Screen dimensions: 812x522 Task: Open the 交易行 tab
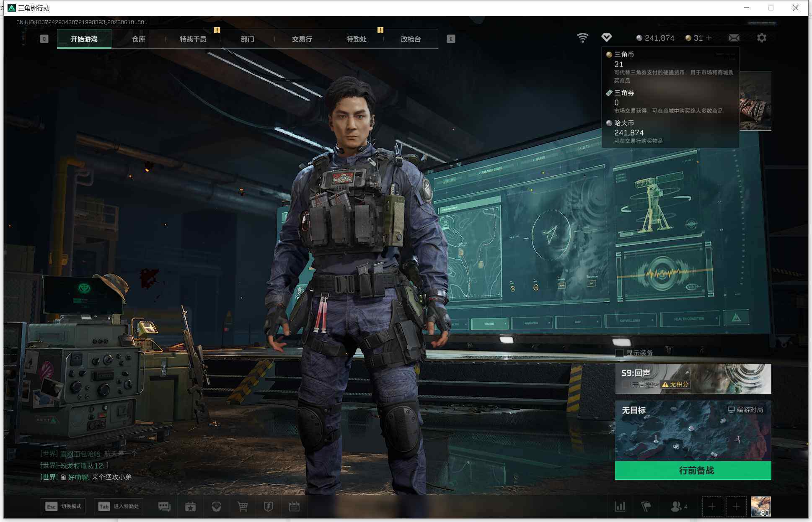302,39
